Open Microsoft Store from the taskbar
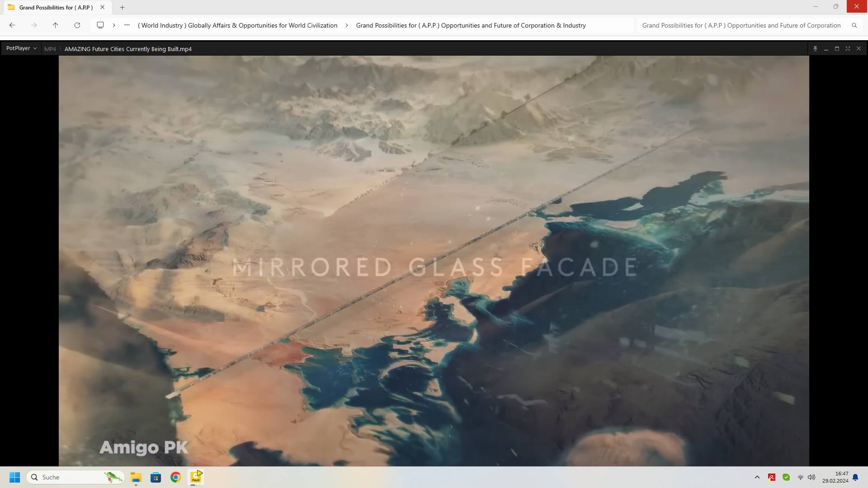868x488 pixels. pos(156,477)
